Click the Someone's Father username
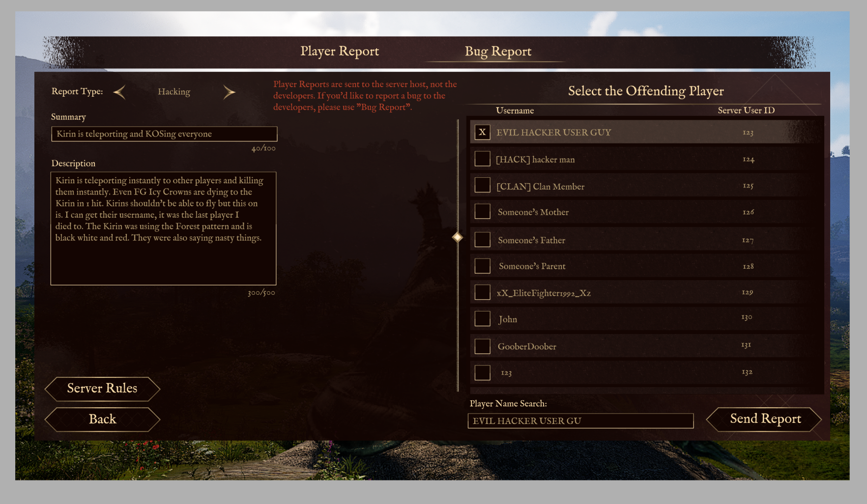This screenshot has height=504, width=867. tap(531, 240)
